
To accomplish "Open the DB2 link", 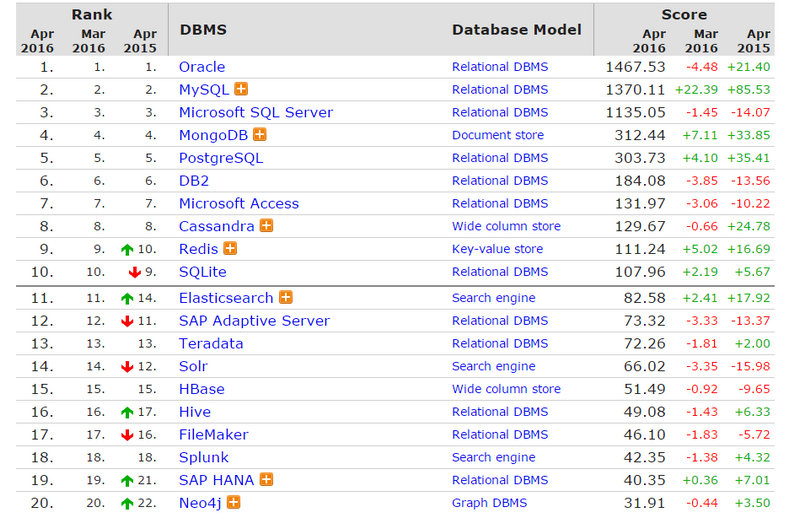I will pos(194,181).
